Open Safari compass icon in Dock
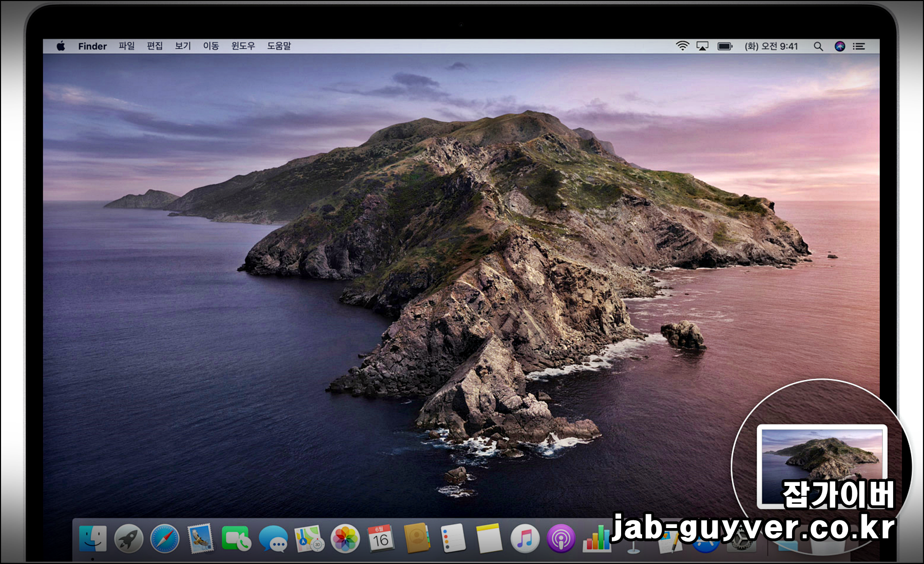This screenshot has height=564, width=924. (164, 539)
